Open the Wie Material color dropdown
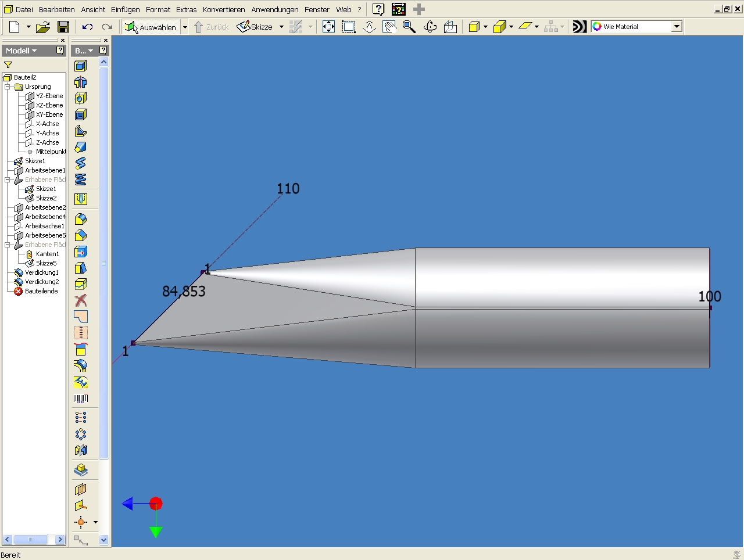The image size is (744, 560). (x=677, y=27)
